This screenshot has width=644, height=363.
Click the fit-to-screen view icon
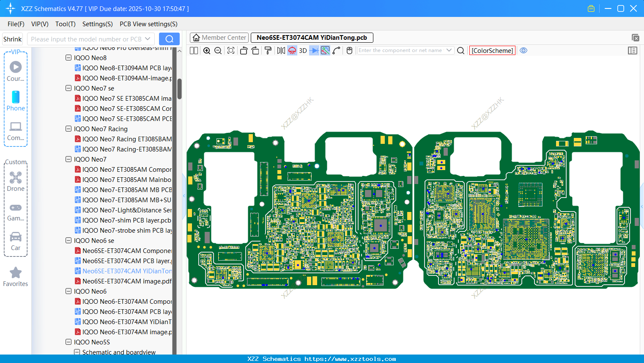click(x=231, y=51)
